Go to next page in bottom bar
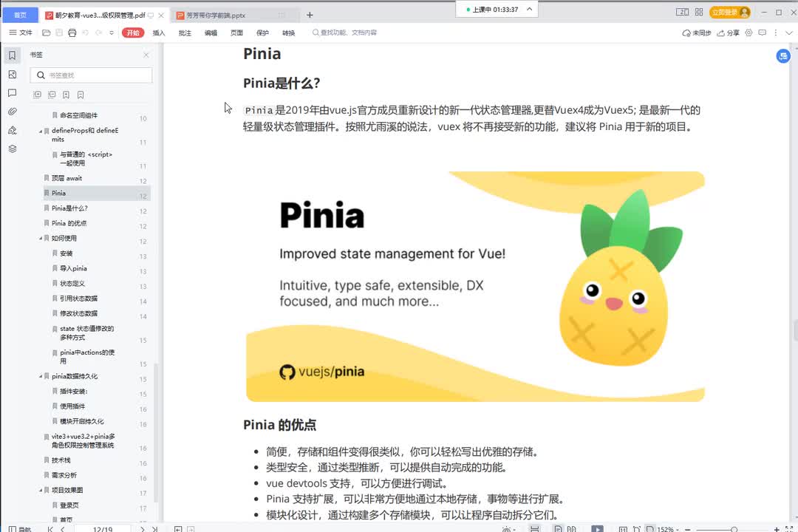The height and width of the screenshot is (532, 798). point(143,529)
